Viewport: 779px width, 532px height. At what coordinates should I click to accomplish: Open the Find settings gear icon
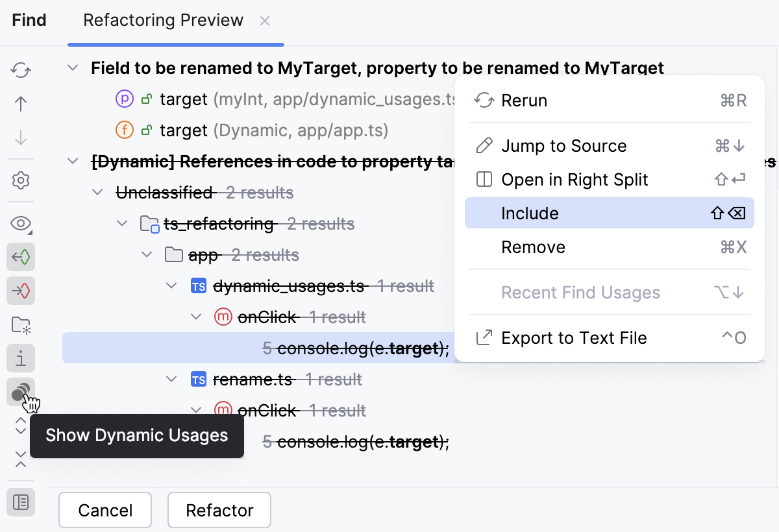pyautogui.click(x=20, y=180)
